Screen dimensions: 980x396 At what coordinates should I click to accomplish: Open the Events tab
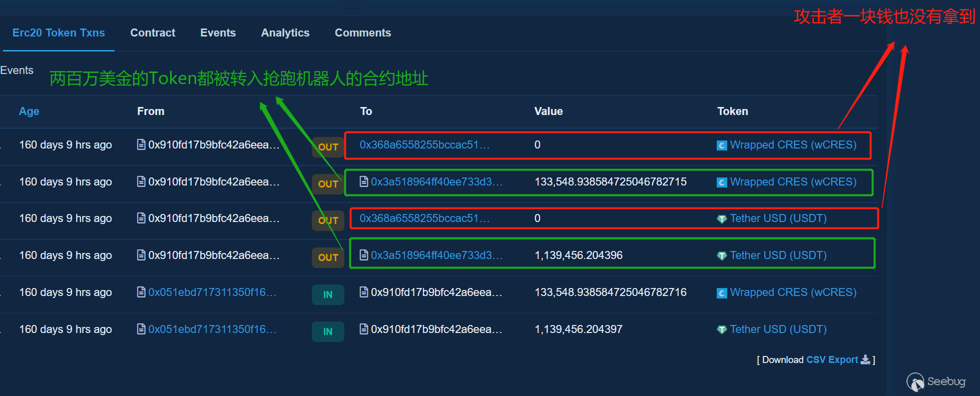(218, 33)
